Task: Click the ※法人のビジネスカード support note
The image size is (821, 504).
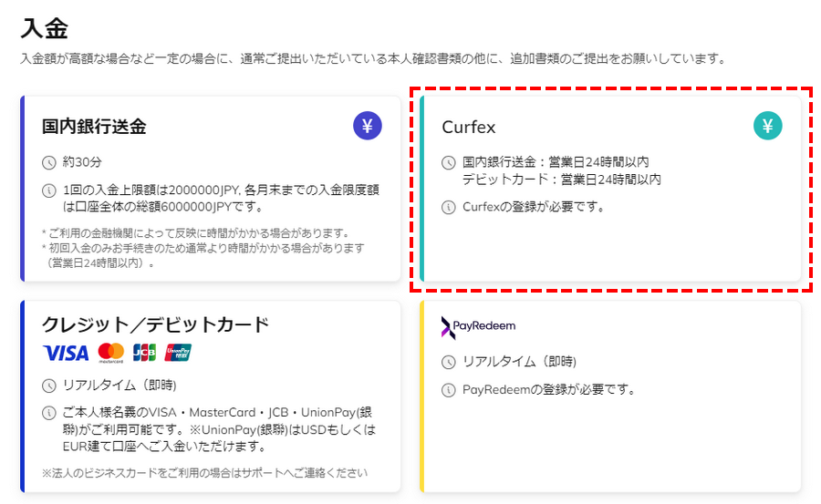Action: point(205,473)
